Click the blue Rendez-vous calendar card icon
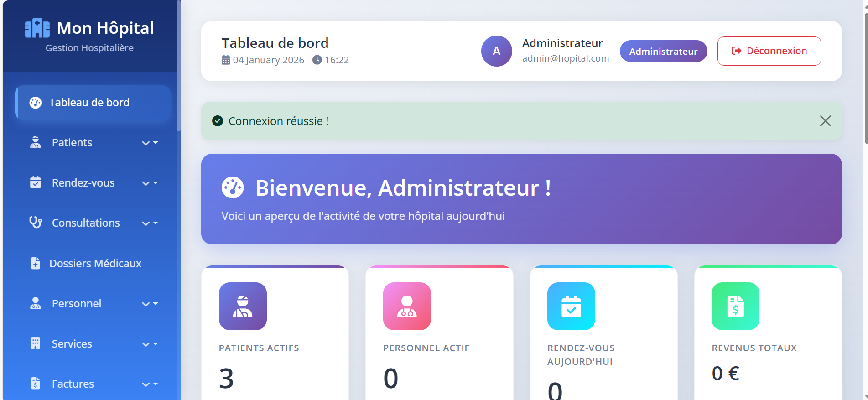 pyautogui.click(x=571, y=306)
